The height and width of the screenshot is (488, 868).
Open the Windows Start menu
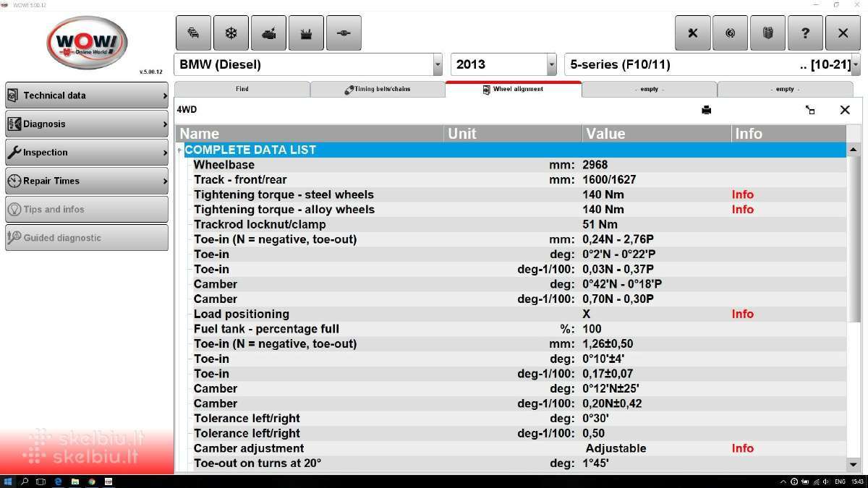8,481
